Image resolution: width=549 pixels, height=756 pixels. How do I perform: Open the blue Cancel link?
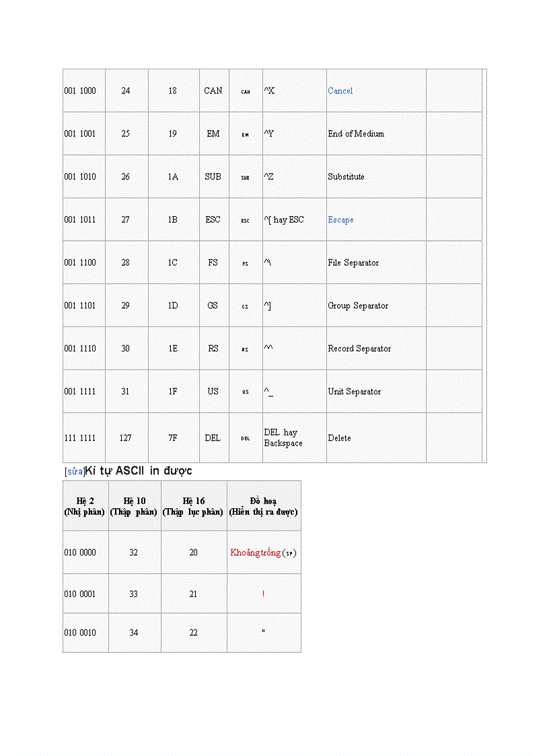pos(340,91)
